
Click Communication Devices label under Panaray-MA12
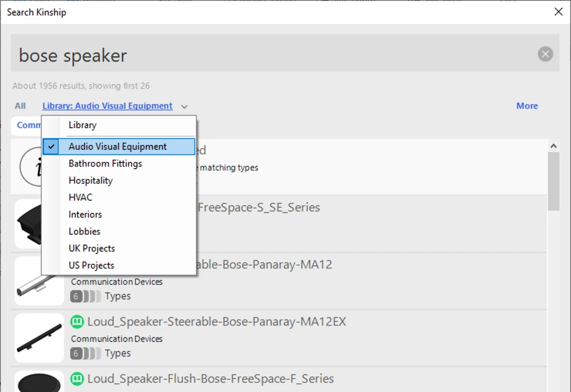(117, 282)
